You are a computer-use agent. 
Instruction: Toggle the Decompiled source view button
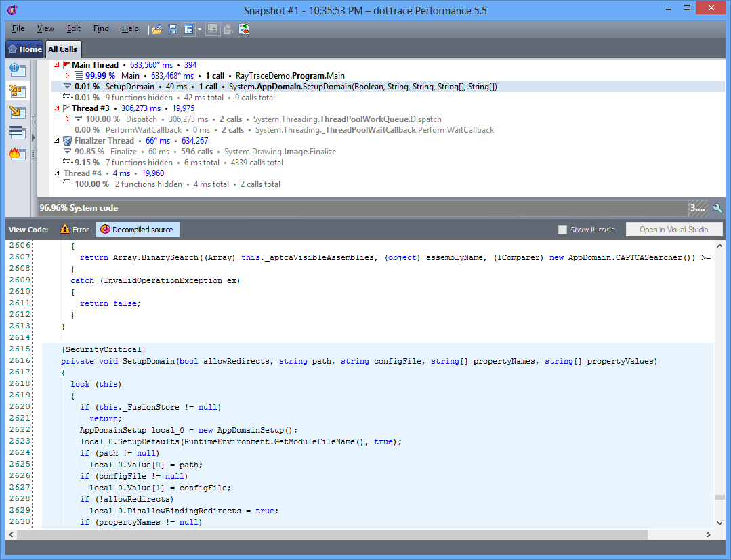click(x=137, y=230)
